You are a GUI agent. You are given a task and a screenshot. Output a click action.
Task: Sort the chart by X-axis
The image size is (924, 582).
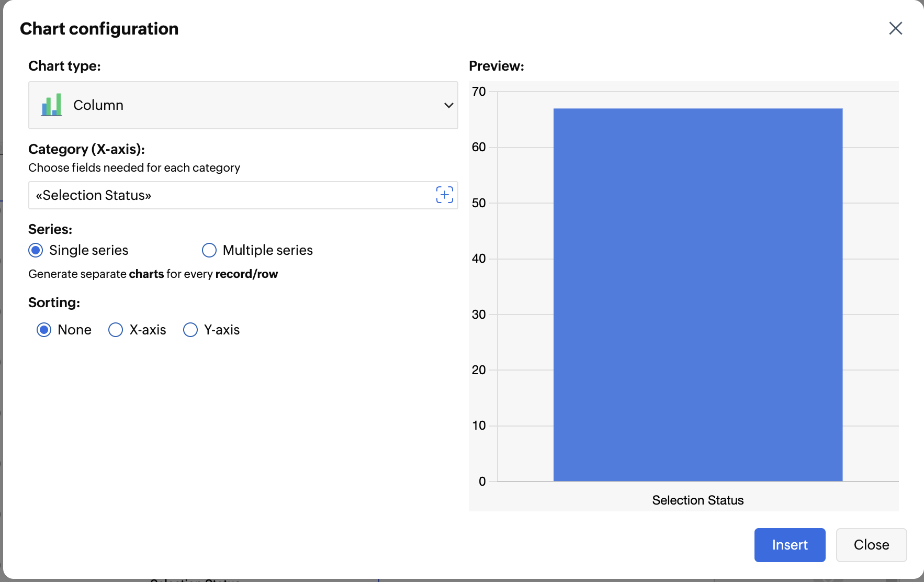click(116, 330)
